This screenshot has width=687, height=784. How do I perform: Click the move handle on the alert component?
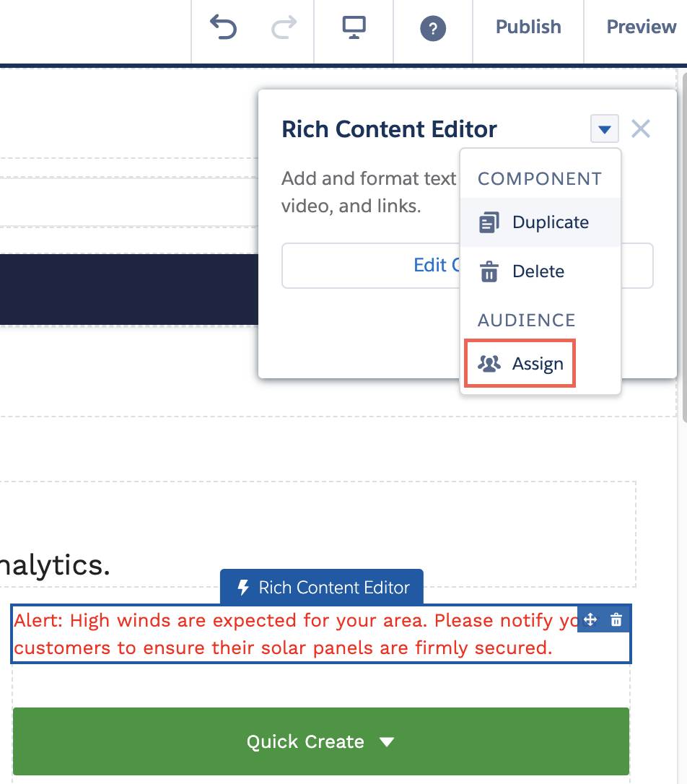tap(590, 619)
